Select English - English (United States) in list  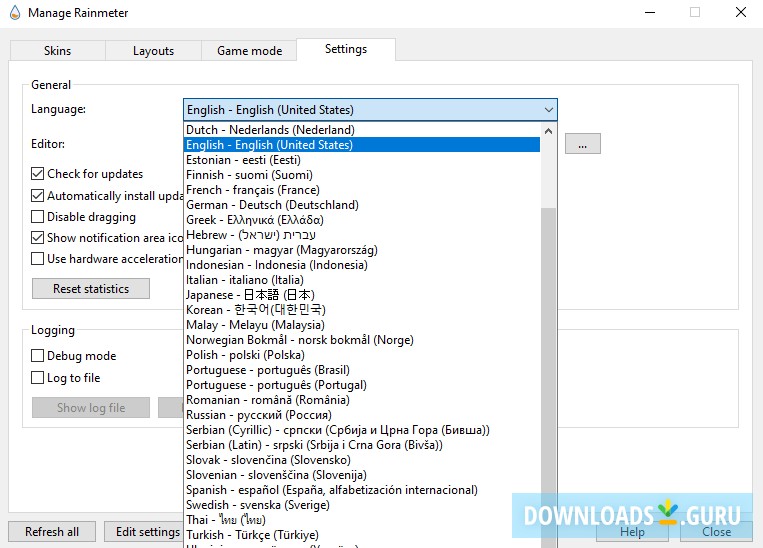[363, 145]
